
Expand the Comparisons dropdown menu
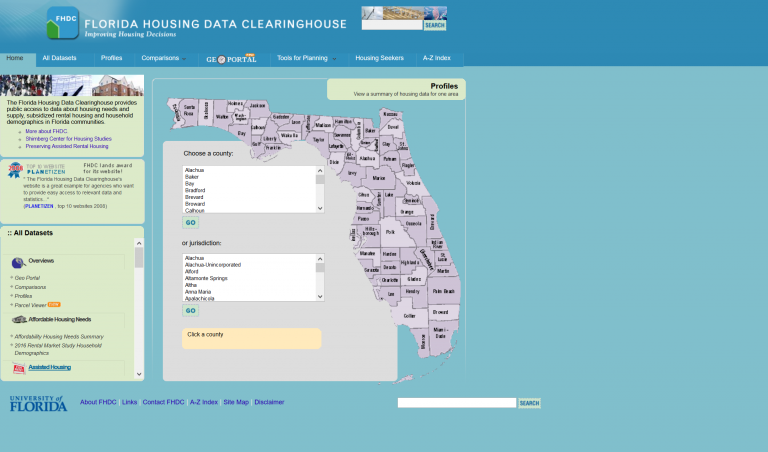[163, 59]
